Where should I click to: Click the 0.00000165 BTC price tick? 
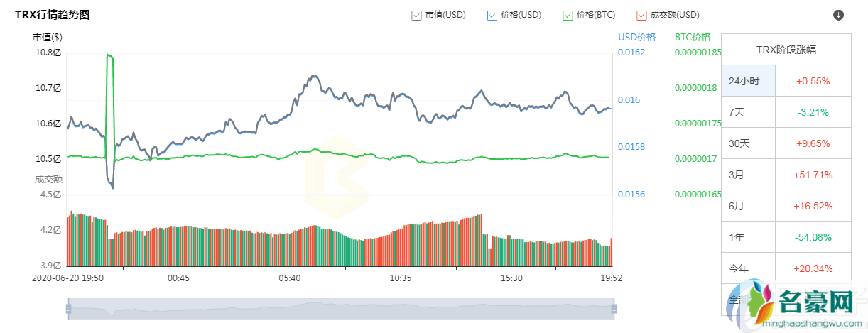pos(698,195)
